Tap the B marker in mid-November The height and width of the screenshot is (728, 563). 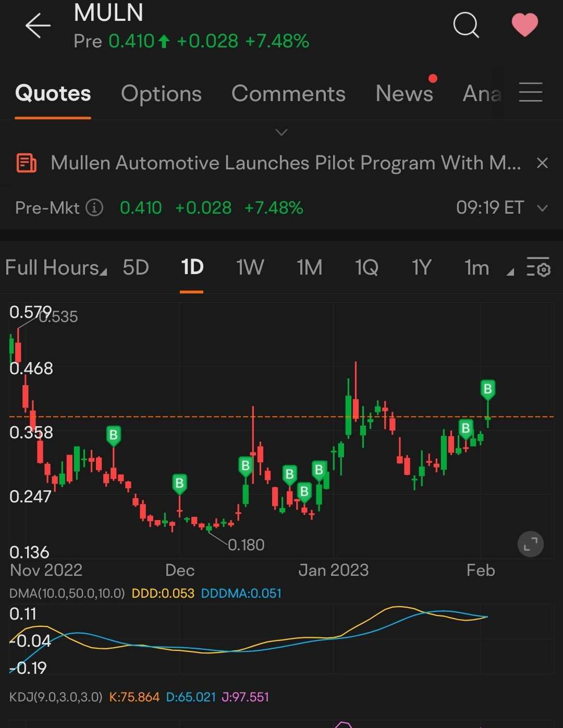(113, 435)
